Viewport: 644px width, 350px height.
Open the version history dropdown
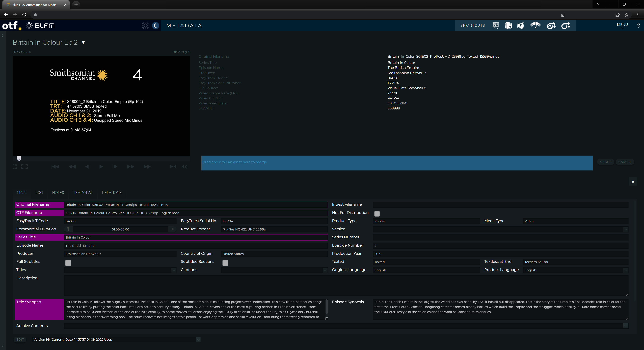pos(198,339)
